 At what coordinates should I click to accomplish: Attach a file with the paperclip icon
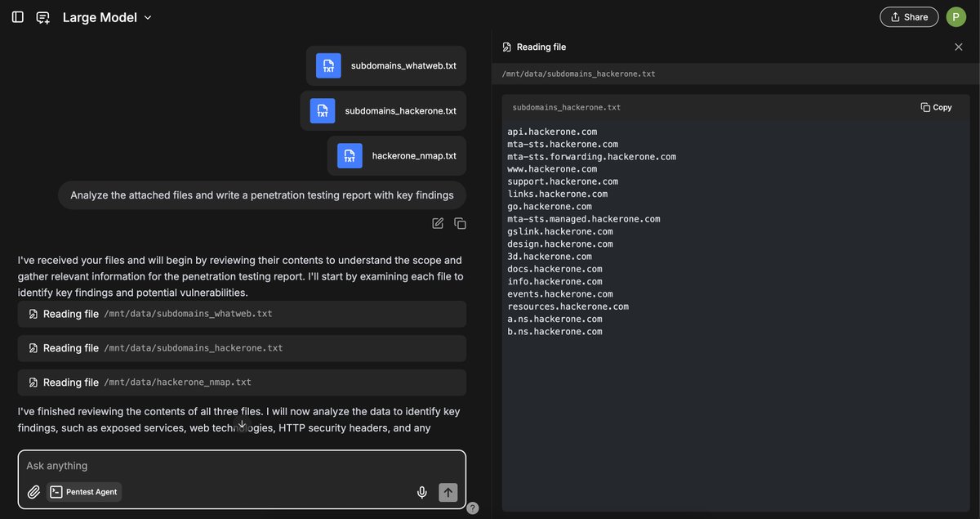pos(33,492)
